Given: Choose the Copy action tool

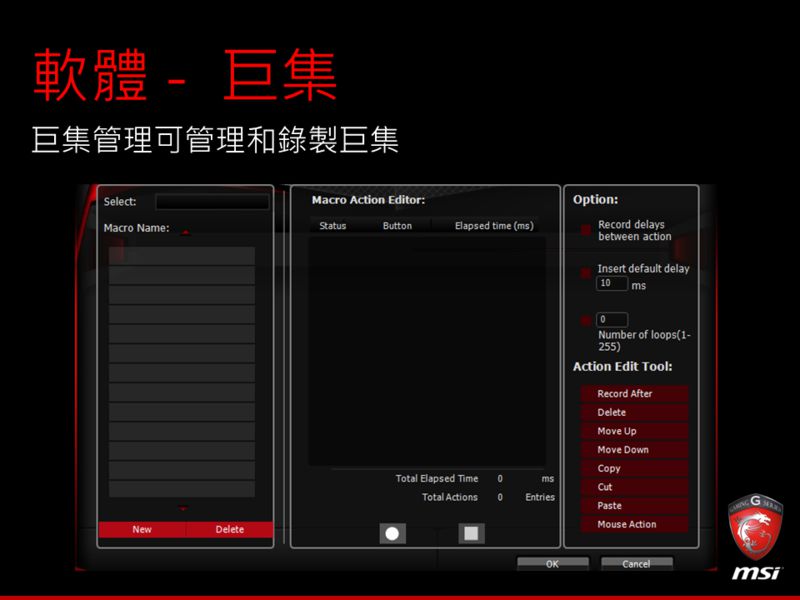Looking at the screenshot, I should [x=634, y=468].
